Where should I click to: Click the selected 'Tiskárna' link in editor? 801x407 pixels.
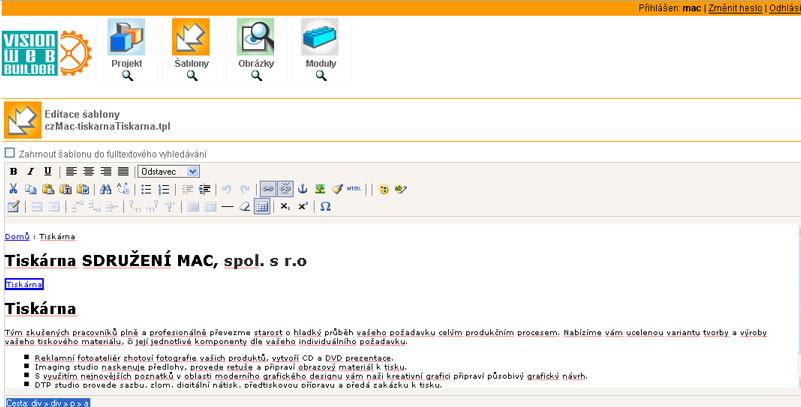pos(24,284)
